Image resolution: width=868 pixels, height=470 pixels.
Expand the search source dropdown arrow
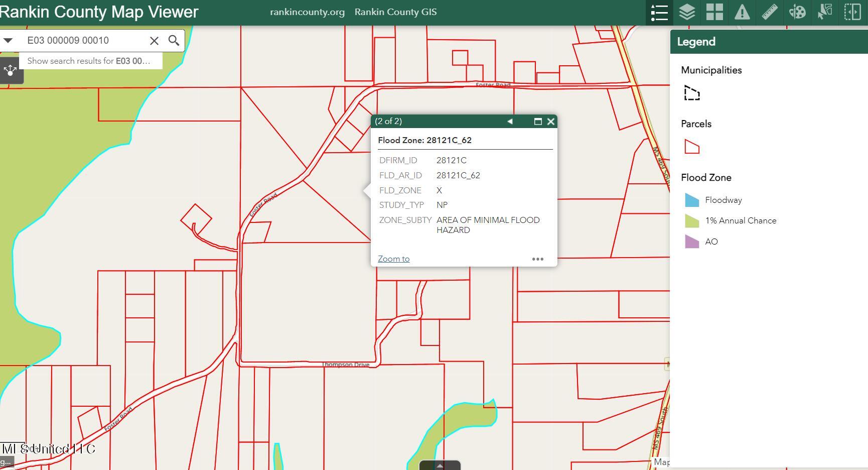[8, 41]
